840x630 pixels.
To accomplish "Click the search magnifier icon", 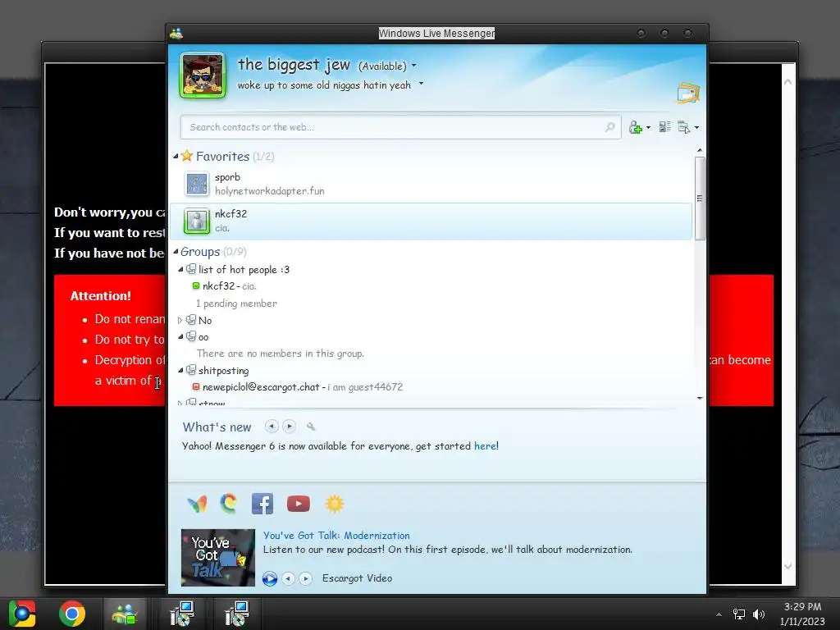I will pyautogui.click(x=609, y=127).
